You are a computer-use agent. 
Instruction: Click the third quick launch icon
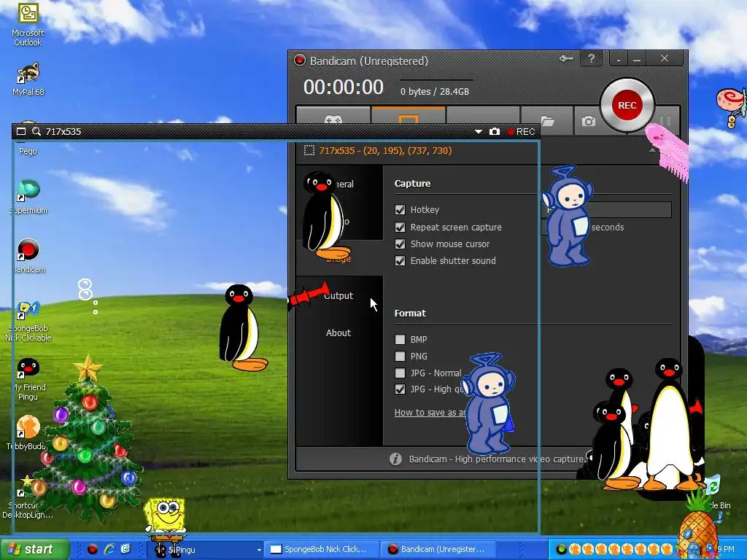click(x=125, y=550)
